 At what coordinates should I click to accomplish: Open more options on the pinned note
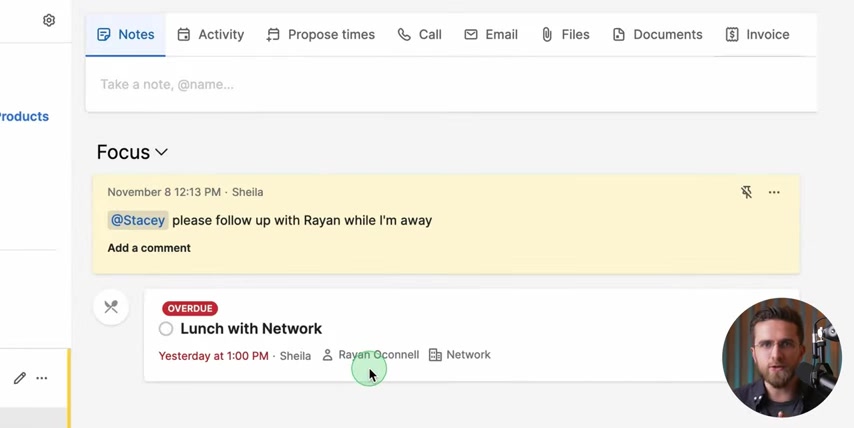point(774,192)
